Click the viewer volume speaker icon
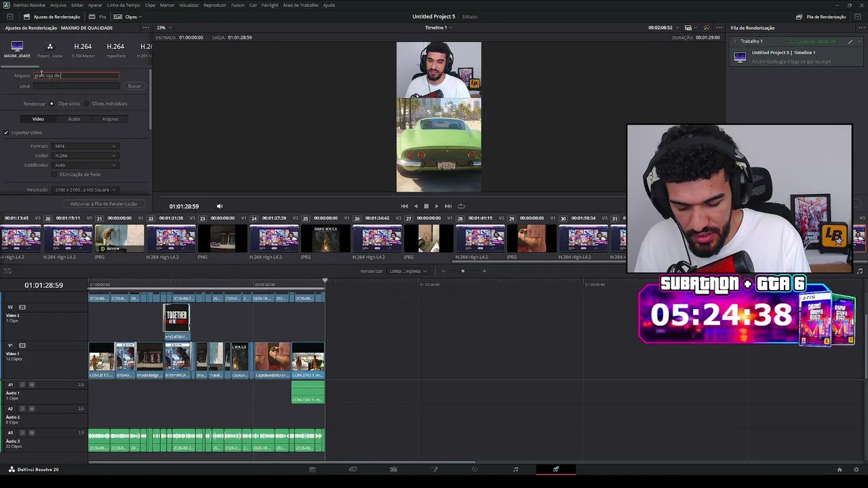Image resolution: width=868 pixels, height=488 pixels. coord(219,206)
